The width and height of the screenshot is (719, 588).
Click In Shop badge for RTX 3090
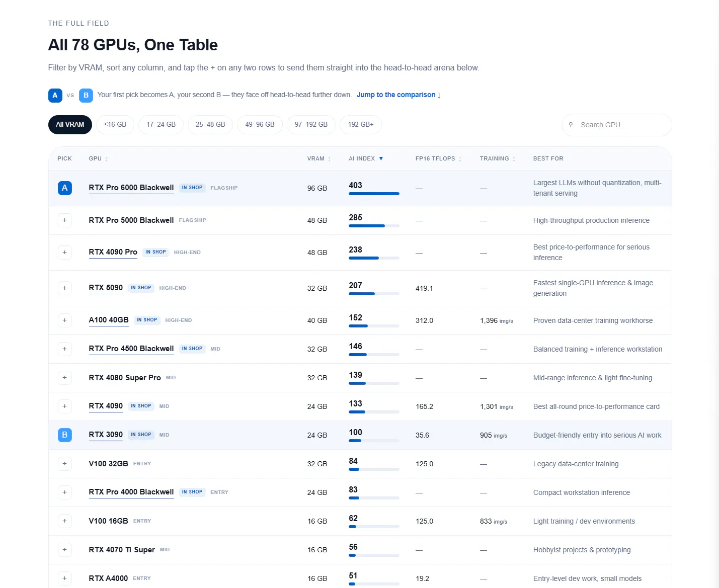(x=141, y=435)
